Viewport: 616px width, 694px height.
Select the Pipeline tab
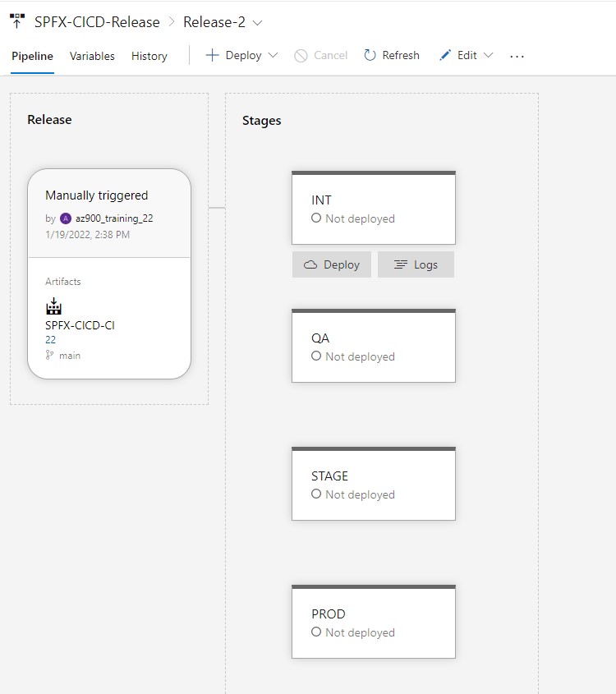[32, 56]
